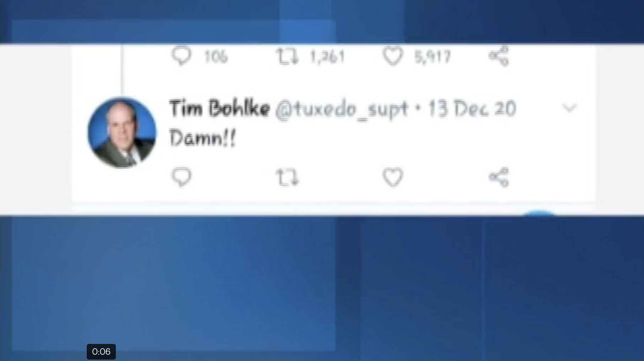Click the blue video area below the tweet

[x=322, y=288]
